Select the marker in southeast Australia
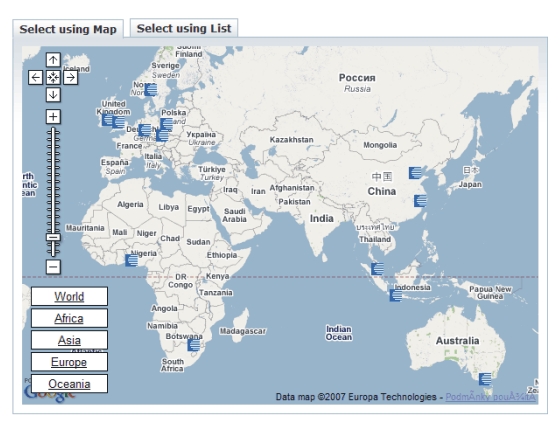Image resolution: width=560 pixels, height=427 pixels. pyautogui.click(x=485, y=379)
